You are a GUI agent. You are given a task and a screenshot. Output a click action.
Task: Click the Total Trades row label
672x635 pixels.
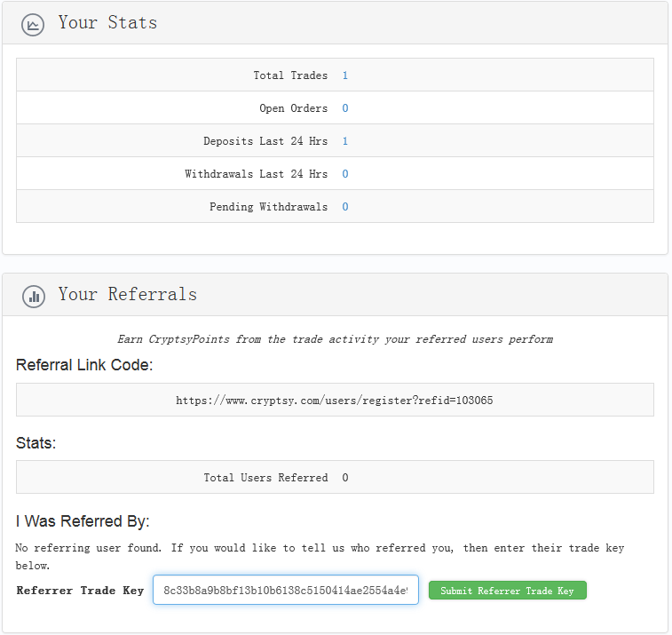click(x=290, y=75)
